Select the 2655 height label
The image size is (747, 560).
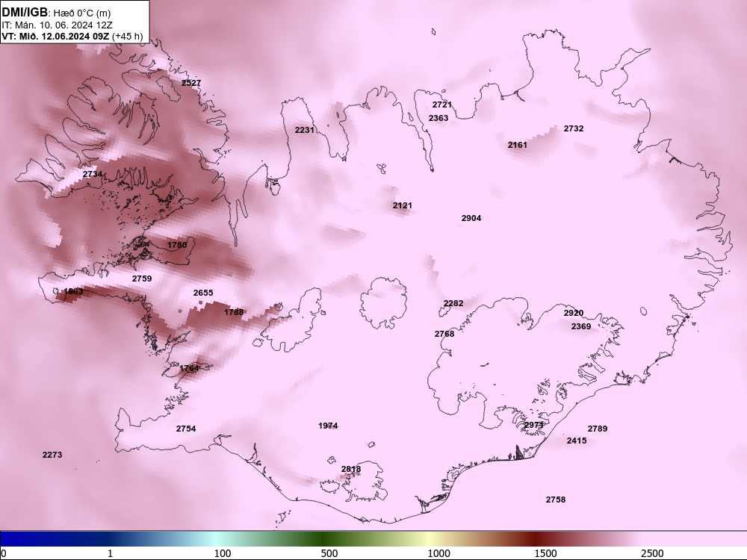click(x=203, y=293)
